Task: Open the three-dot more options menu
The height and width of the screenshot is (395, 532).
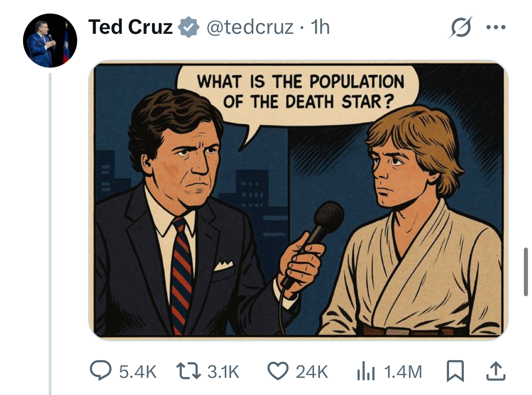Action: [x=496, y=27]
